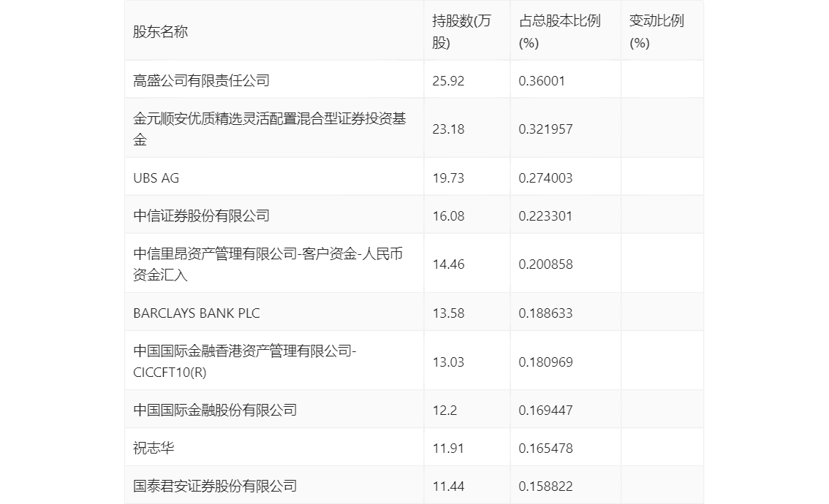
Task: Select the ratio 0.165478
Action: point(545,448)
